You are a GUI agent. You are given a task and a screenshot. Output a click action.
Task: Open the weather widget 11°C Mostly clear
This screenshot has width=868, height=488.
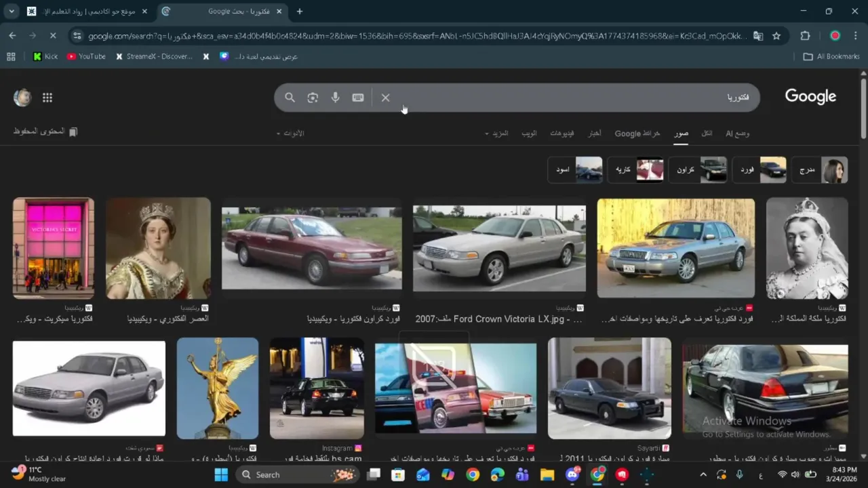coord(39,474)
